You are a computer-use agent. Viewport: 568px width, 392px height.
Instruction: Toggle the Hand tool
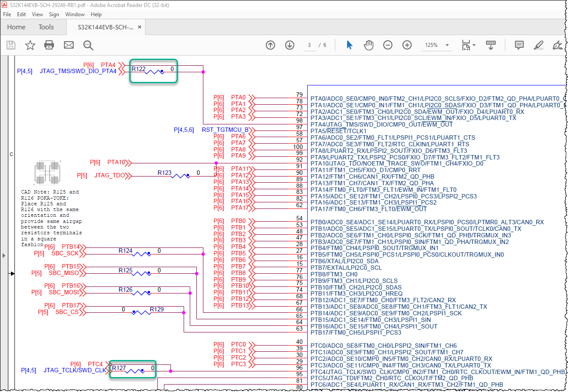tap(369, 45)
